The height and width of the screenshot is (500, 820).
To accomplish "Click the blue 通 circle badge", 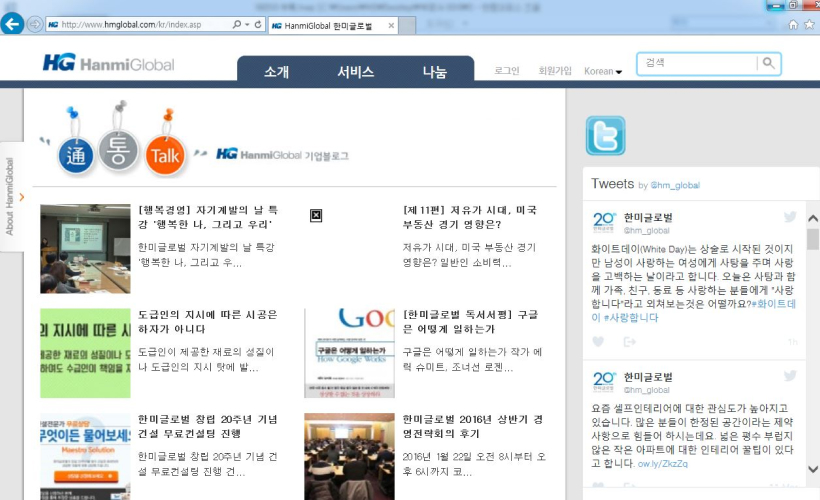I will click(x=76, y=156).
